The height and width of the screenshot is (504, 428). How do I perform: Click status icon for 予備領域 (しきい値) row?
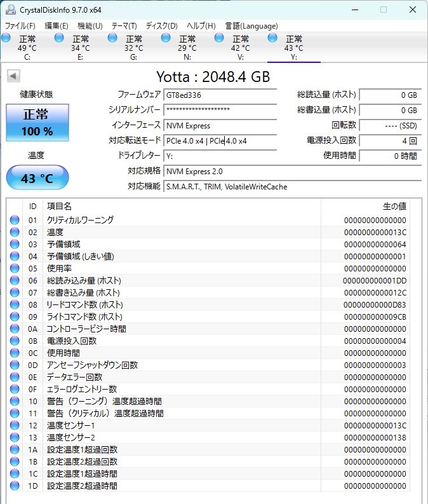(x=15, y=257)
